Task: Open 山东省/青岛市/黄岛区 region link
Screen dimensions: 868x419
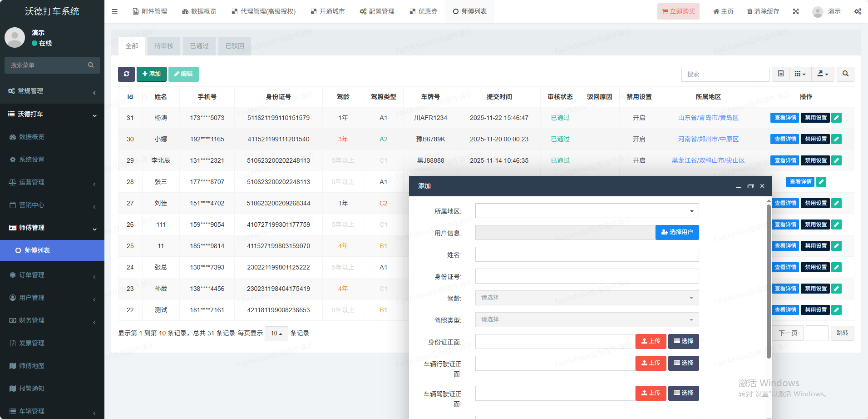Action: tap(708, 118)
